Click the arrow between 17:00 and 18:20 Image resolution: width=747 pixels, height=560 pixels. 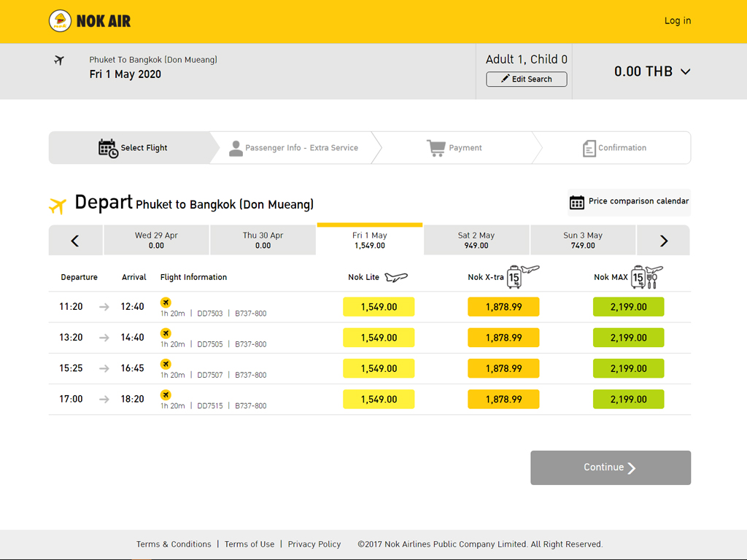coord(104,400)
